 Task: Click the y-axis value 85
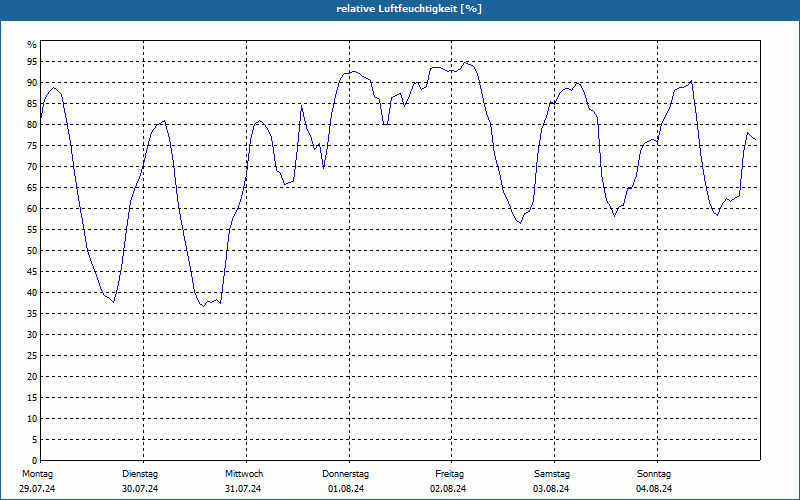[32, 104]
